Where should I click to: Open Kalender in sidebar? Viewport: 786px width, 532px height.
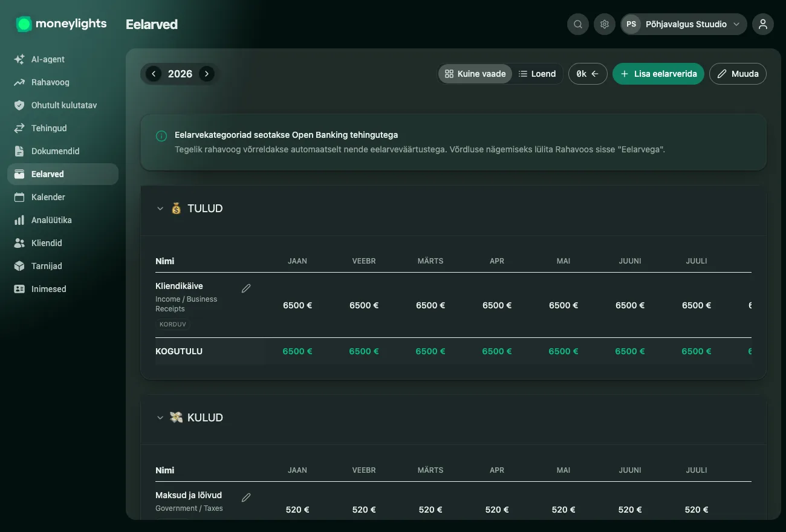pyautogui.click(x=63, y=197)
